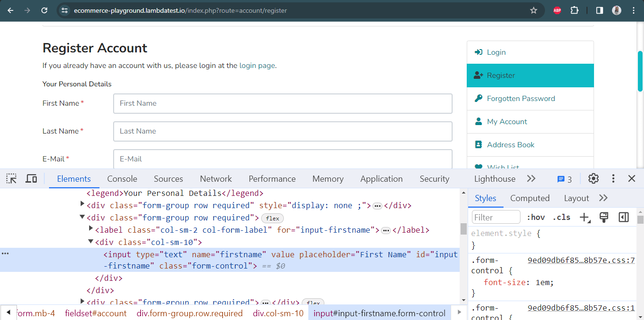The height and width of the screenshot is (320, 644).
Task: Switch to the Console tab
Action: [x=122, y=179]
